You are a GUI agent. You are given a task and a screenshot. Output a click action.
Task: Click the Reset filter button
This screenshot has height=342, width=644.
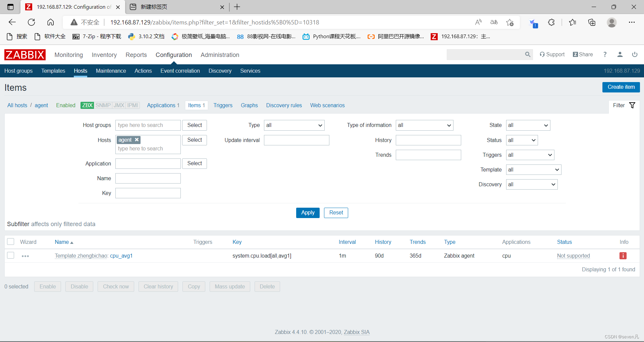point(336,213)
